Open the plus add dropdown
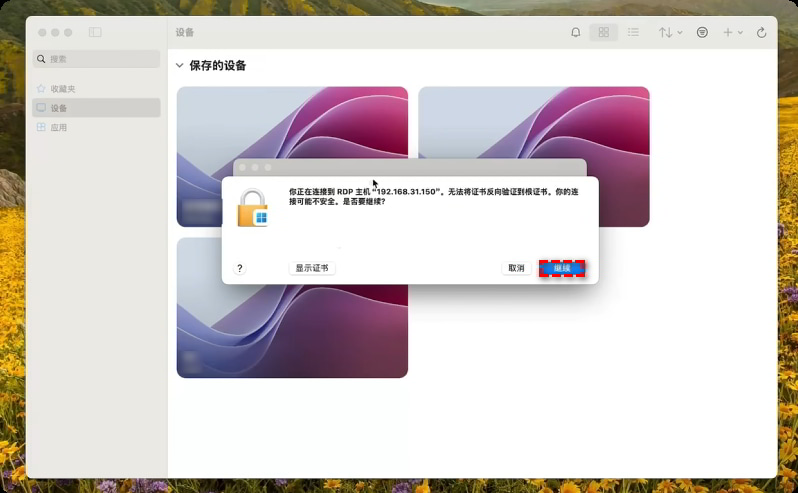 pyautogui.click(x=733, y=33)
